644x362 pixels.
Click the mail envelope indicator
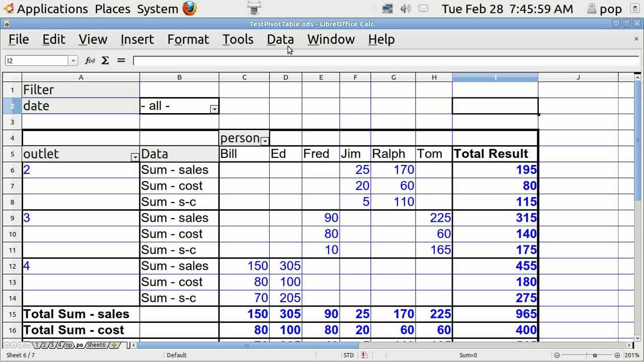tap(424, 9)
